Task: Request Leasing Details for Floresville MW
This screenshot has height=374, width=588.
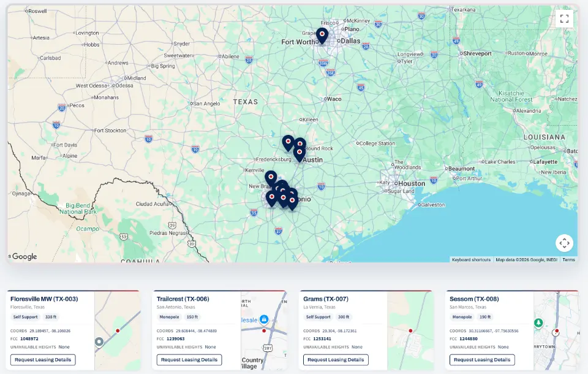Action: 43,360
